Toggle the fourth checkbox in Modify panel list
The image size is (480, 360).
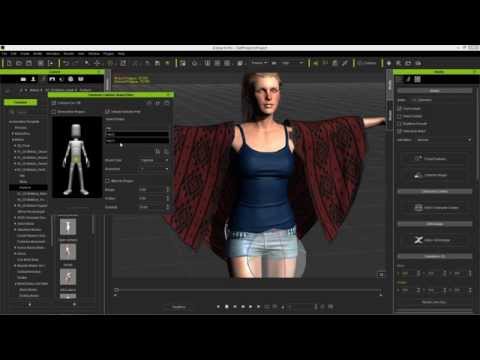pos(400,131)
